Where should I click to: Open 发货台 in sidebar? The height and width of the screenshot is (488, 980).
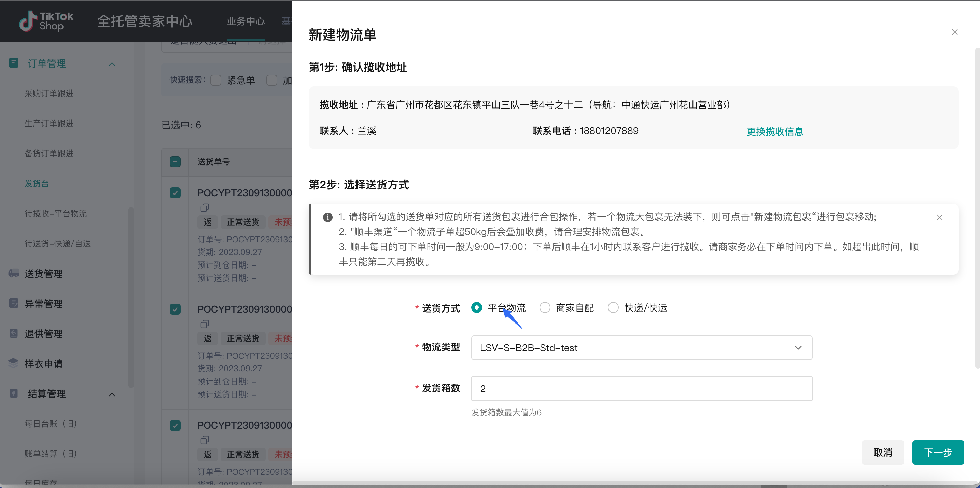click(37, 183)
